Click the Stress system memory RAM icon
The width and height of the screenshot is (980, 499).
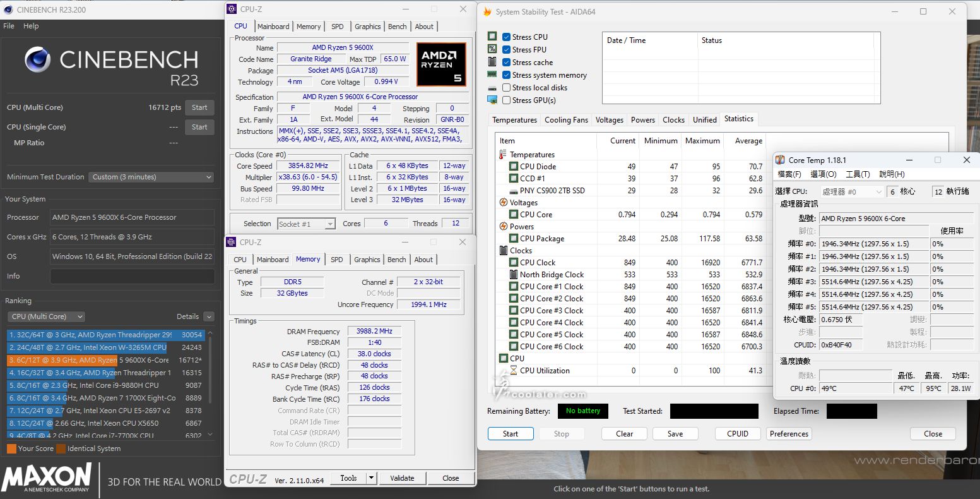point(492,75)
